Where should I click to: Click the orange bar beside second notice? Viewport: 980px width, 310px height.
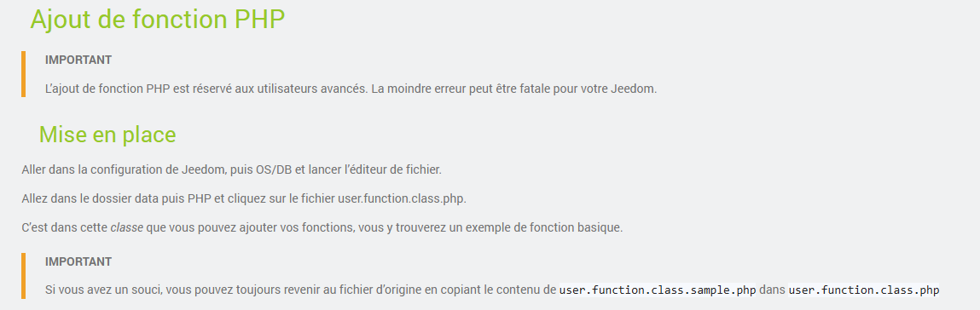(23, 276)
